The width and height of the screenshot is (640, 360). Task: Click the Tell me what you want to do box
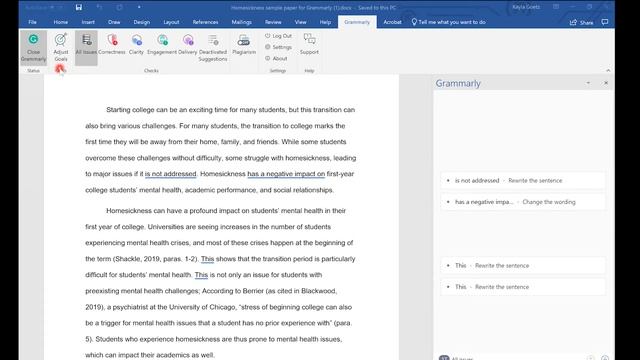[449, 22]
